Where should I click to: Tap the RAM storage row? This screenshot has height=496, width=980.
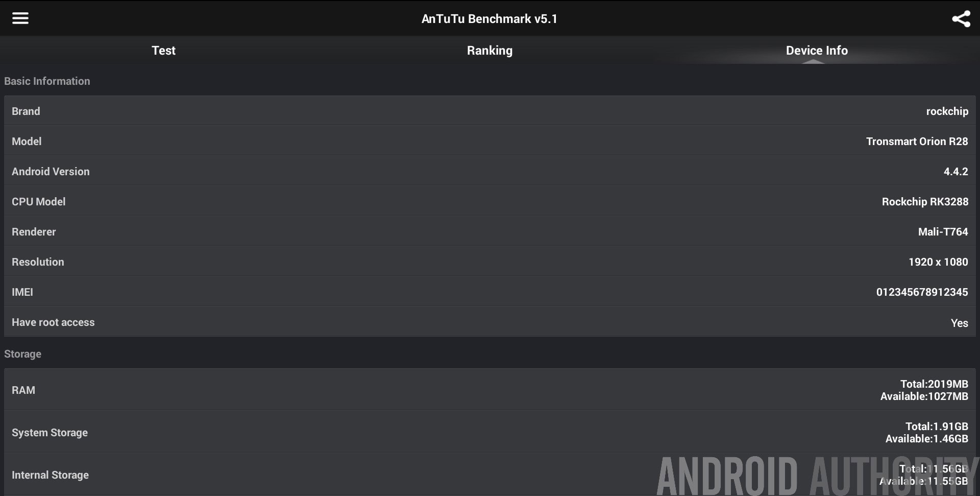490,390
